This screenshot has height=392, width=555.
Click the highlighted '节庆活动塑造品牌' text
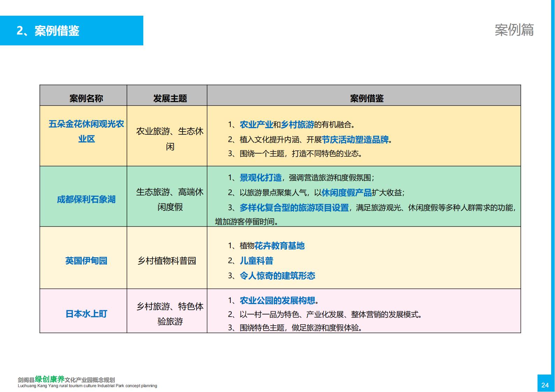[x=355, y=140]
